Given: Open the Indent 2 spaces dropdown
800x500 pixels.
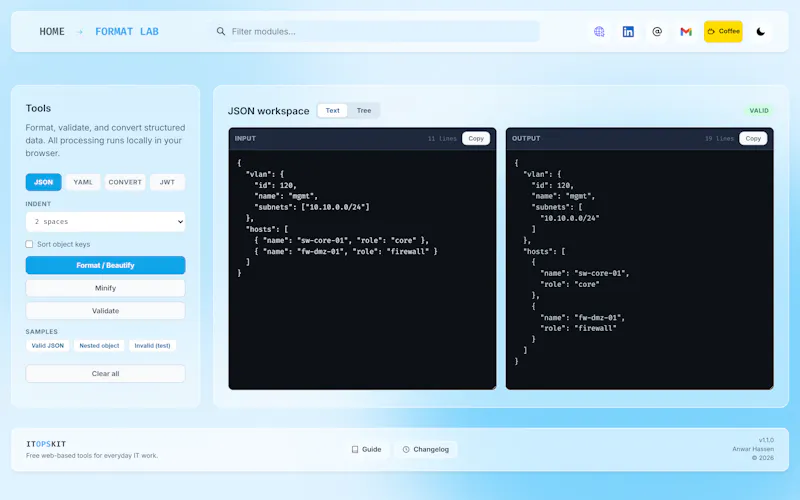Looking at the screenshot, I should [106, 222].
